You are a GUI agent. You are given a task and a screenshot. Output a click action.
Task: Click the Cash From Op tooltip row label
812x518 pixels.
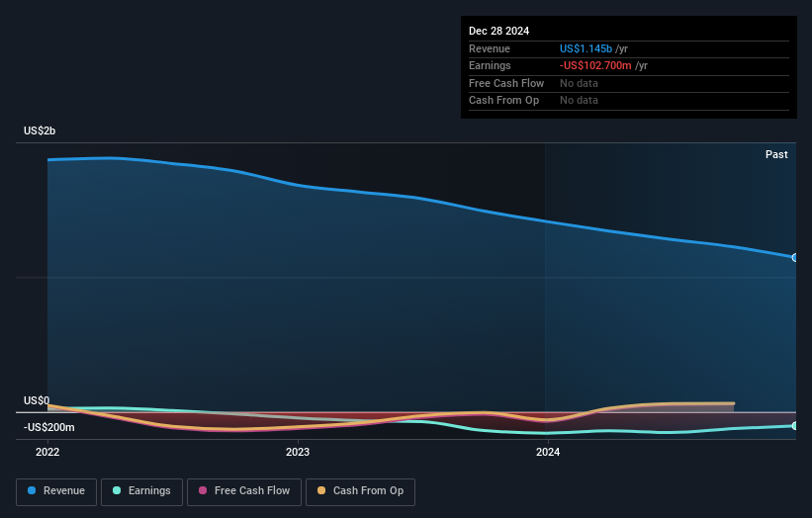click(x=503, y=101)
